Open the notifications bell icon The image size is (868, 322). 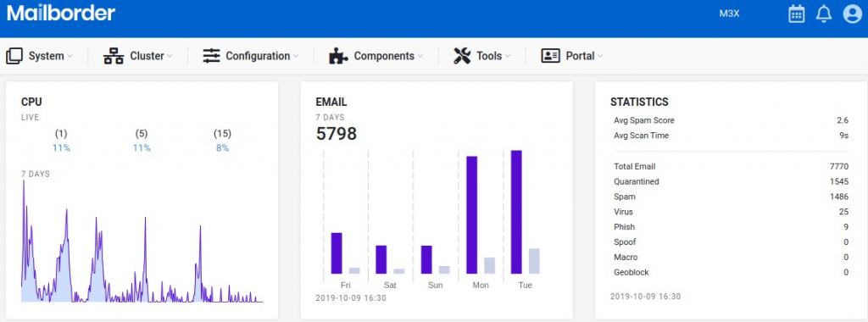(824, 14)
